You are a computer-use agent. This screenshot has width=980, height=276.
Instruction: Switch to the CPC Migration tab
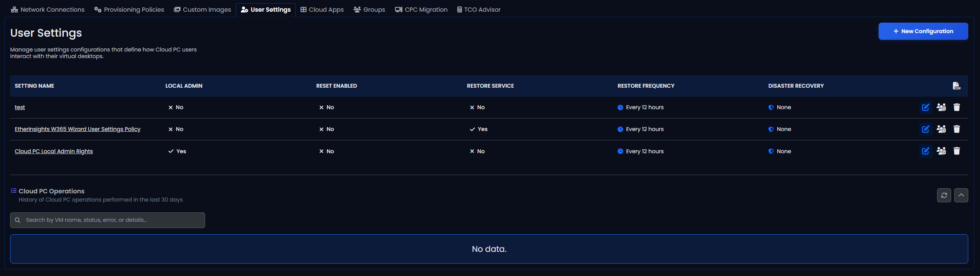coord(421,9)
